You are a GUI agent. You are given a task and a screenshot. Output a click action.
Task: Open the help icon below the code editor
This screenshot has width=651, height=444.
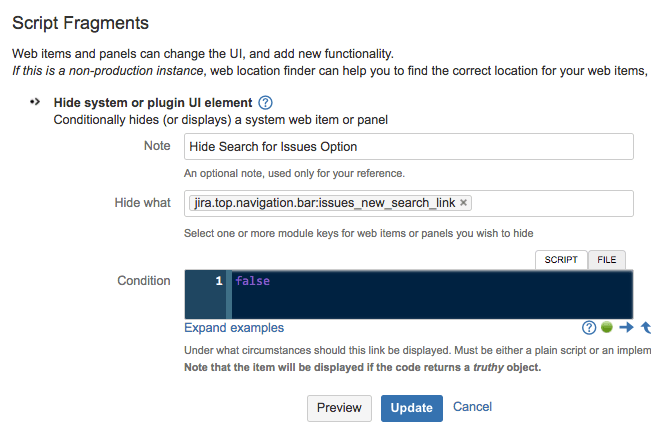click(589, 327)
